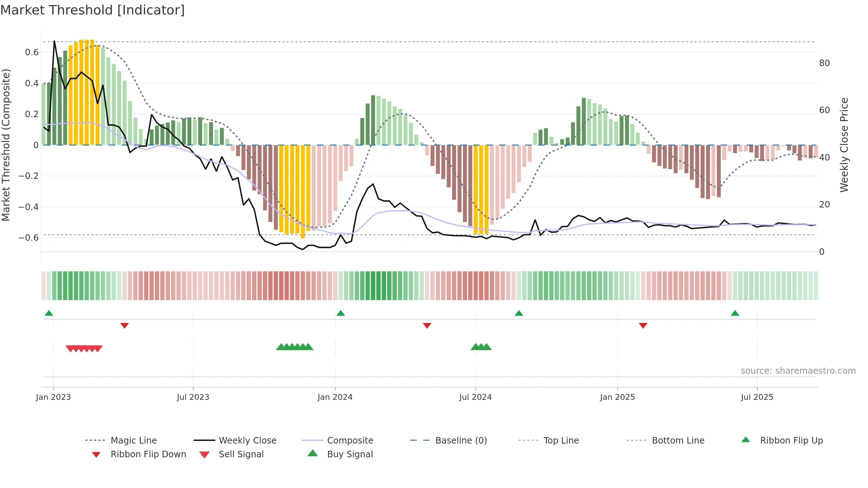This screenshot has width=868, height=488.
Task: Click the 20 right axis tick label
Action: 825,205
